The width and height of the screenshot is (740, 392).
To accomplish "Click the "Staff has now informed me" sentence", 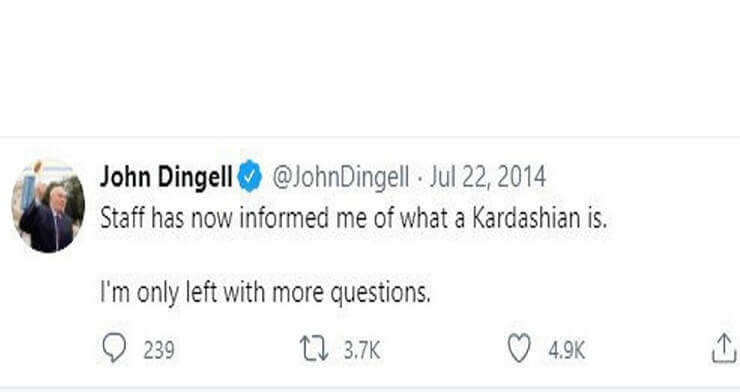I will [353, 218].
